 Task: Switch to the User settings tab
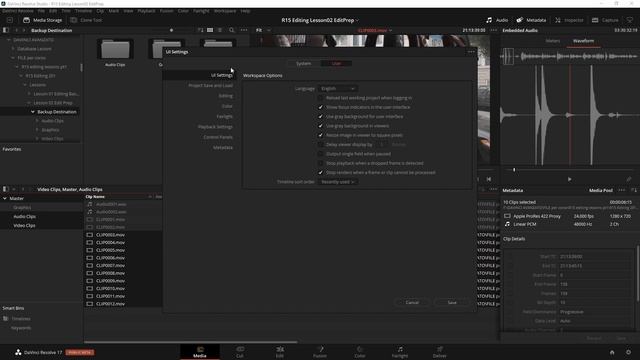tap(336, 64)
